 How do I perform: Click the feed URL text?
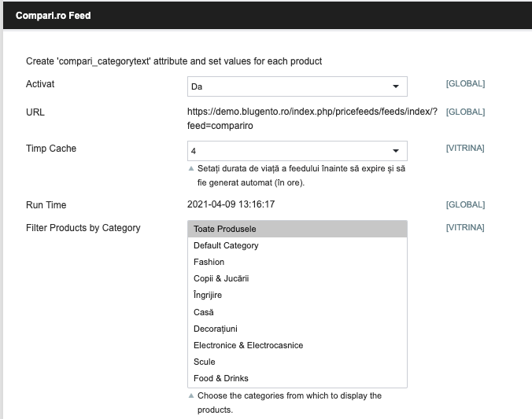312,119
